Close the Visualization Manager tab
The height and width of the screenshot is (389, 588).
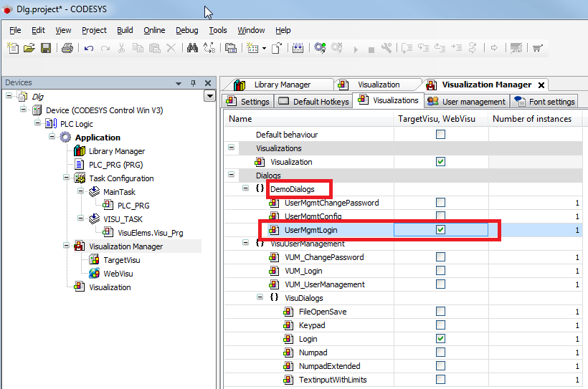541,85
